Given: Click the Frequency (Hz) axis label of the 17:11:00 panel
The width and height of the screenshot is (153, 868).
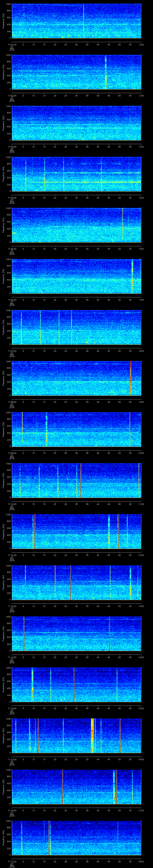Looking at the screenshot, I should (x=3, y=531).
